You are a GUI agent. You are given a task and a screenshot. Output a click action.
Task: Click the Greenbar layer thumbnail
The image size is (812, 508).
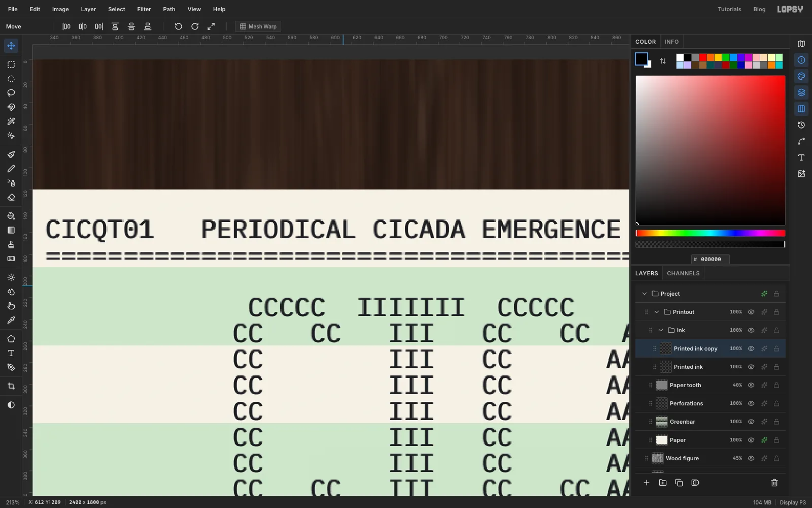click(x=662, y=422)
